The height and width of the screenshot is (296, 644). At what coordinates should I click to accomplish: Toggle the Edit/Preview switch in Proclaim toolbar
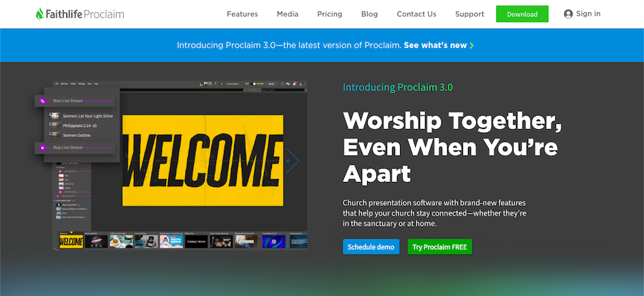pyautogui.click(x=255, y=84)
